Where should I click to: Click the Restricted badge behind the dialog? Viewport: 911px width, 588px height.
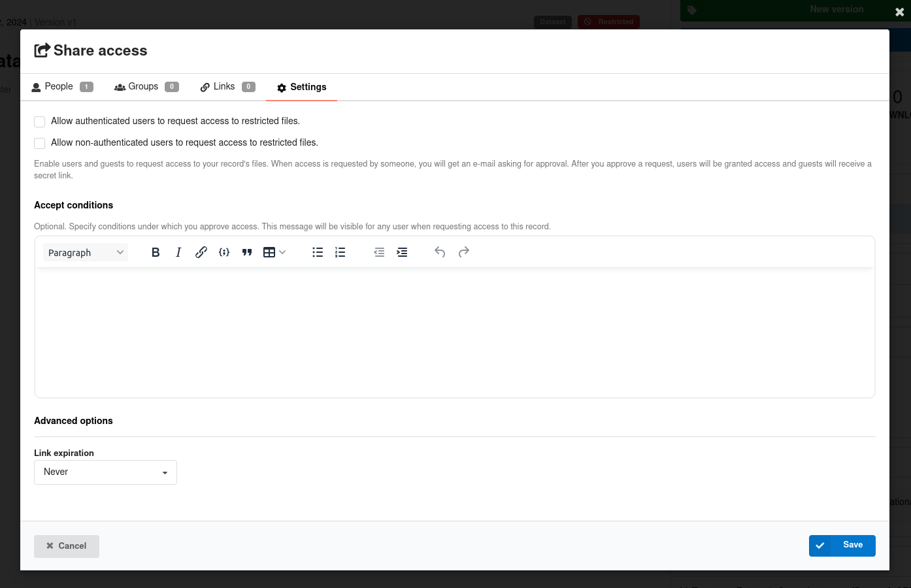point(608,22)
